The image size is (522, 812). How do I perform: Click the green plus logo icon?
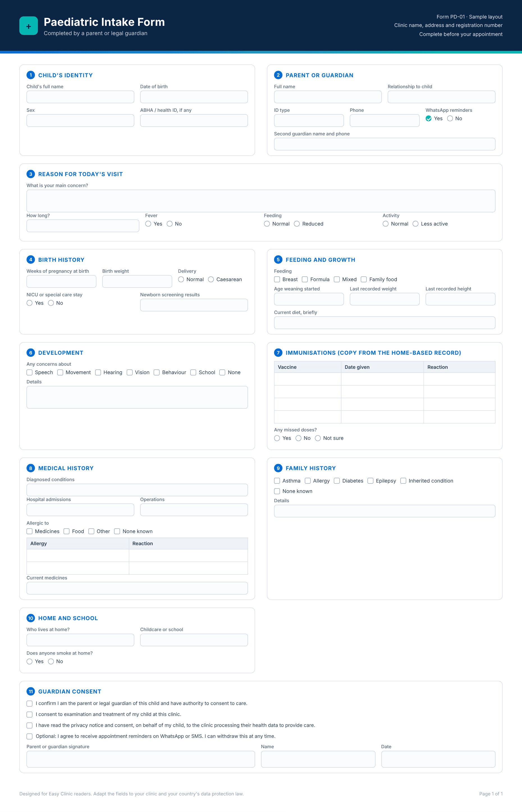tap(28, 26)
